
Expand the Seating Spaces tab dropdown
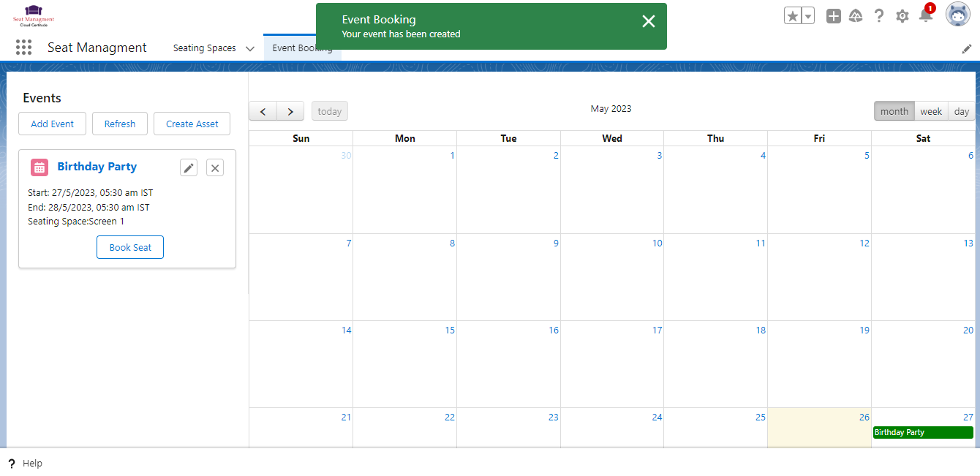[250, 48]
